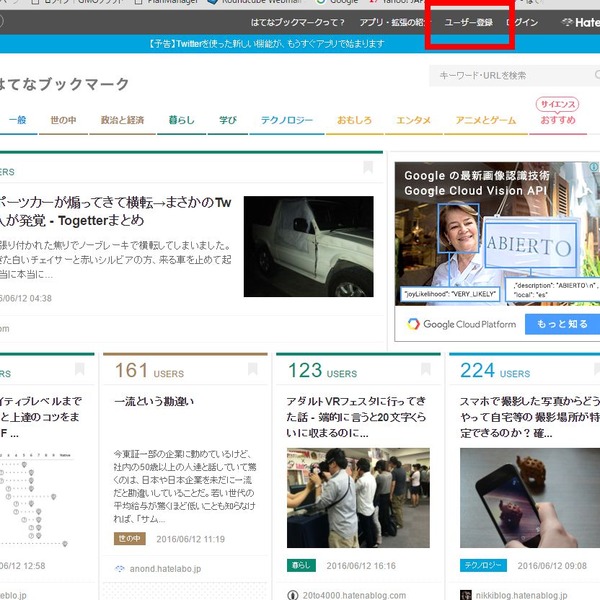600x600 pixels.
Task: Open the アニメとゲーム tab
Action: (486, 120)
